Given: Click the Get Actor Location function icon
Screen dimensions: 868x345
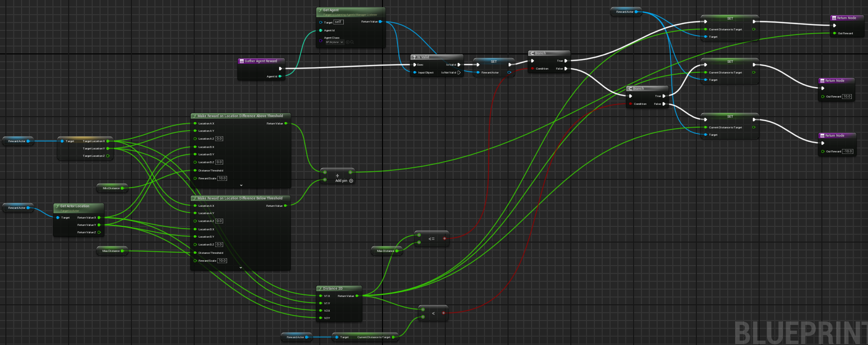Looking at the screenshot, I should point(57,206).
